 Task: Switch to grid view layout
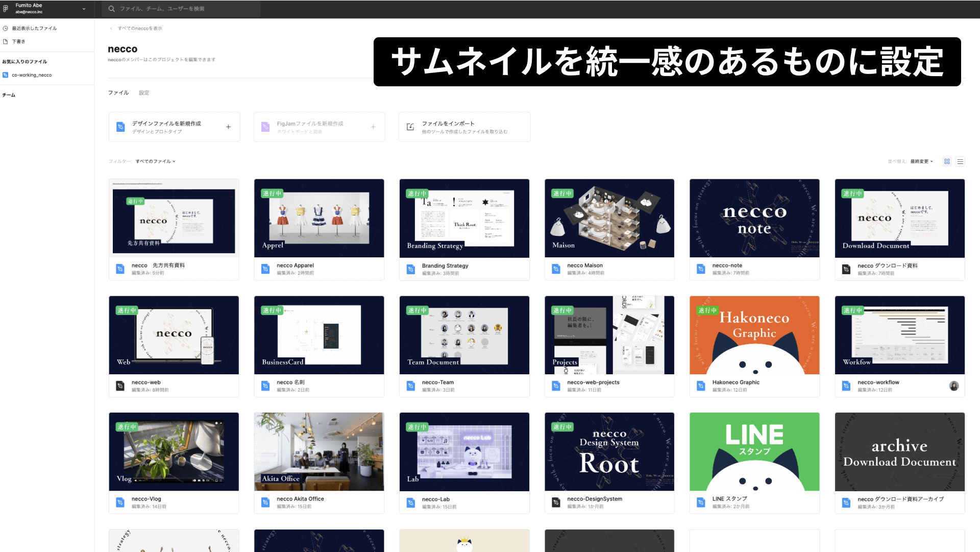[947, 161]
